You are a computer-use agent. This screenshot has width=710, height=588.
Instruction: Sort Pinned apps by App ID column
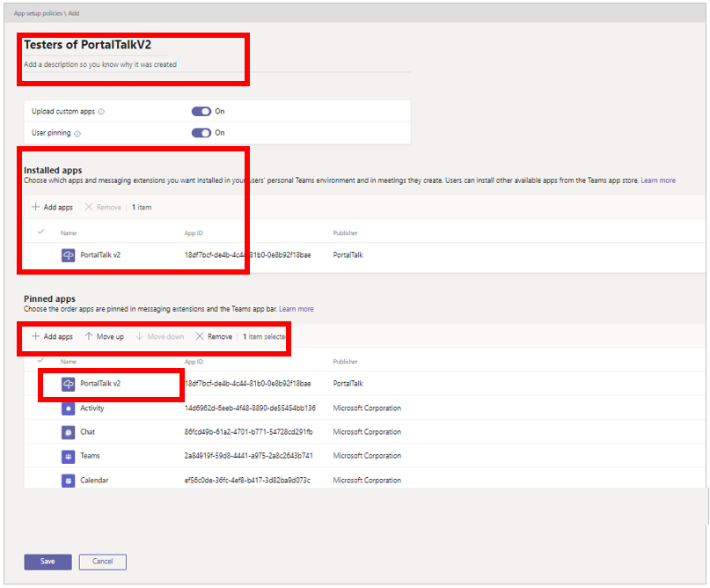[194, 362]
